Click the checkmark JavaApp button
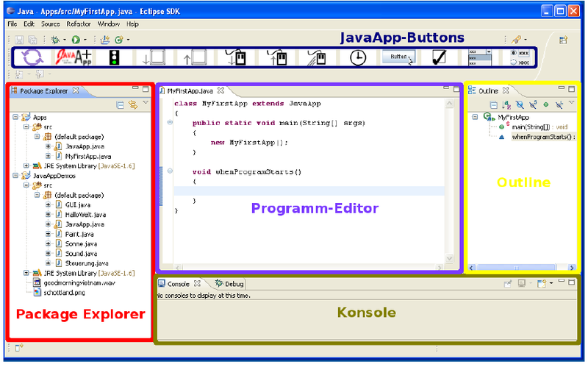The image size is (588, 367). (x=439, y=57)
